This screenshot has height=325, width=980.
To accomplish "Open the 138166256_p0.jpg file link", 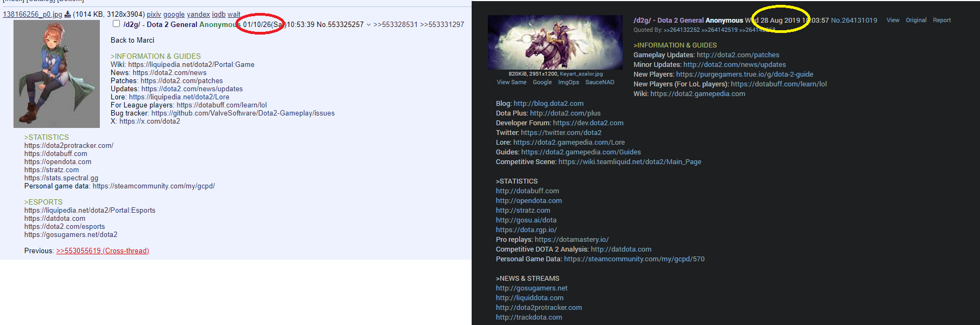I will [32, 15].
